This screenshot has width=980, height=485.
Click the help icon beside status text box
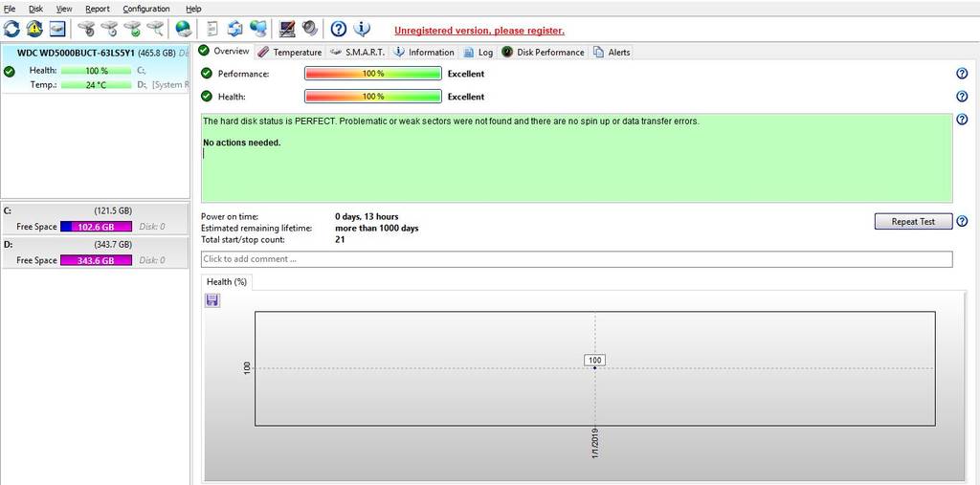click(962, 120)
